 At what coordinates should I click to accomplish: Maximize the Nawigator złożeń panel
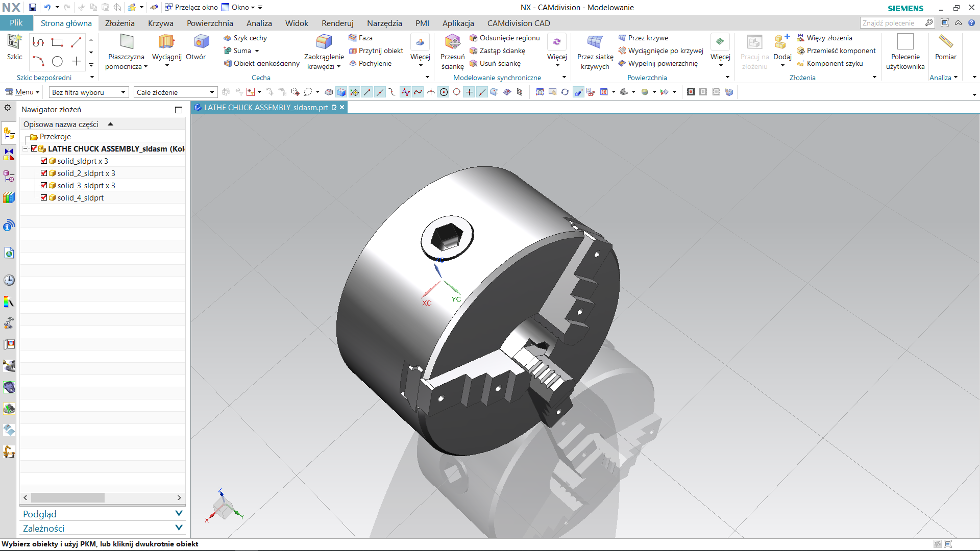click(179, 110)
